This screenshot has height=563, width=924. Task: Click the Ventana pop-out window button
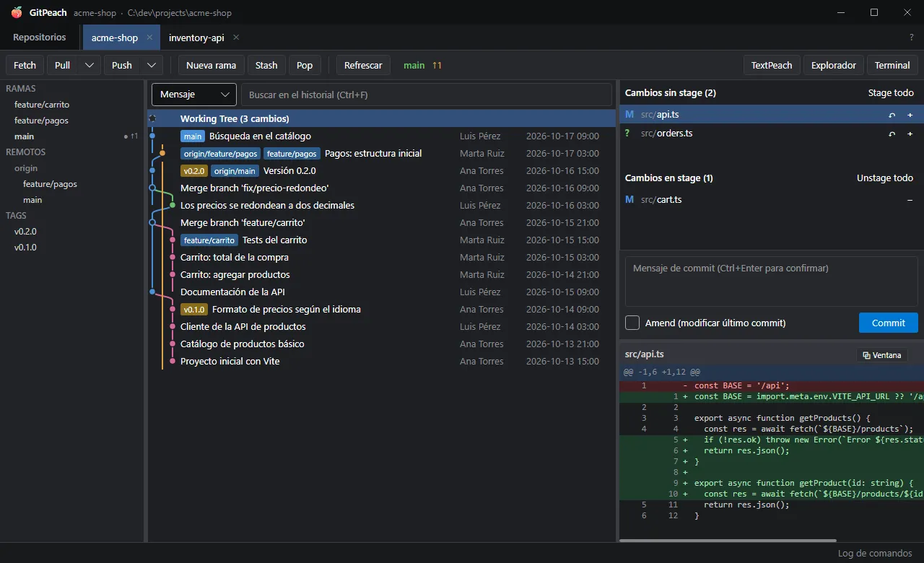pos(881,355)
